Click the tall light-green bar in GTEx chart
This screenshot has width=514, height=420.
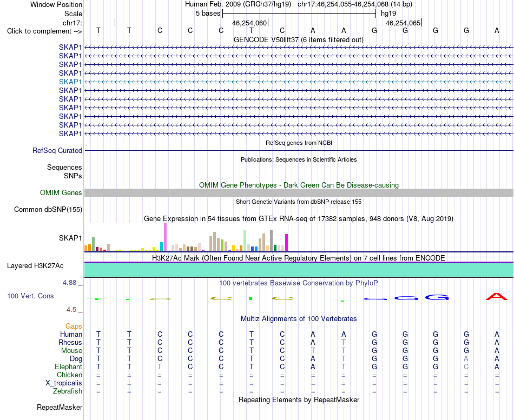[245, 241]
